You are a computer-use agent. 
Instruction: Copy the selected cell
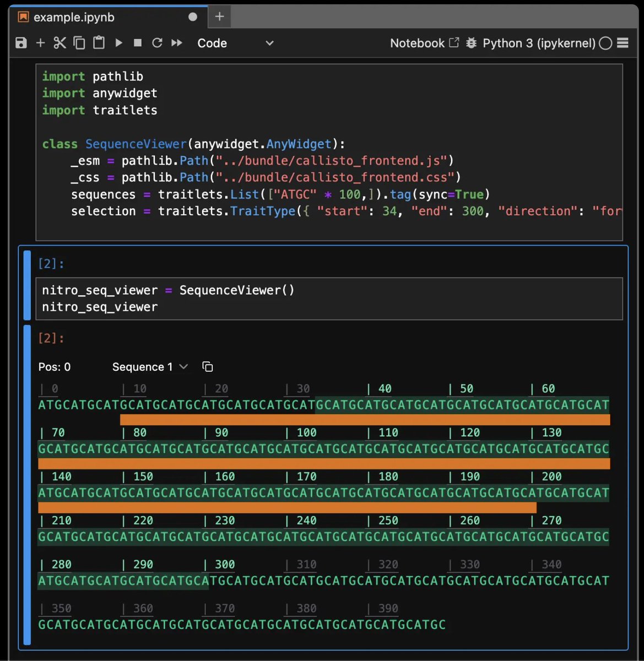tap(79, 43)
